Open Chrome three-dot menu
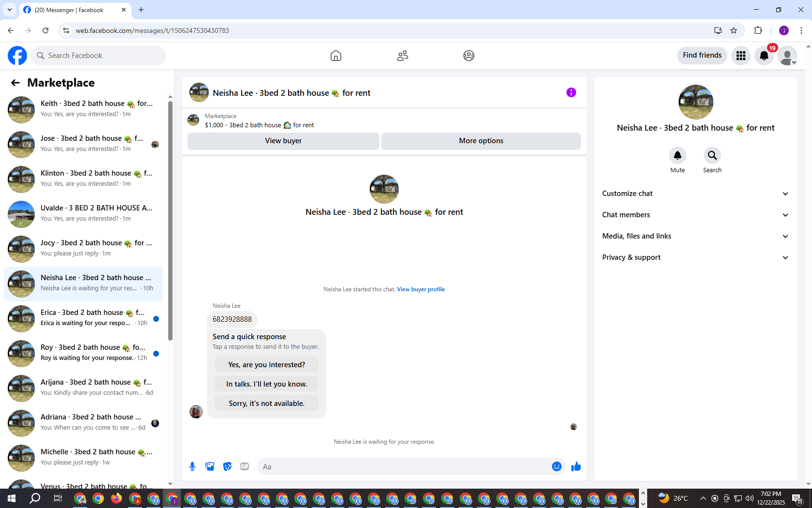Image resolution: width=812 pixels, height=508 pixels. coord(801,30)
